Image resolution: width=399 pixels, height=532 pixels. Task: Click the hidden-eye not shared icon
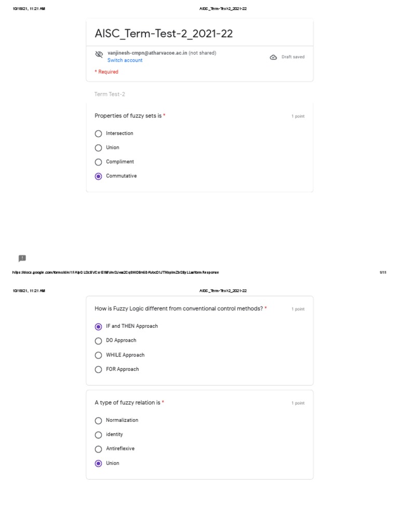coord(99,55)
